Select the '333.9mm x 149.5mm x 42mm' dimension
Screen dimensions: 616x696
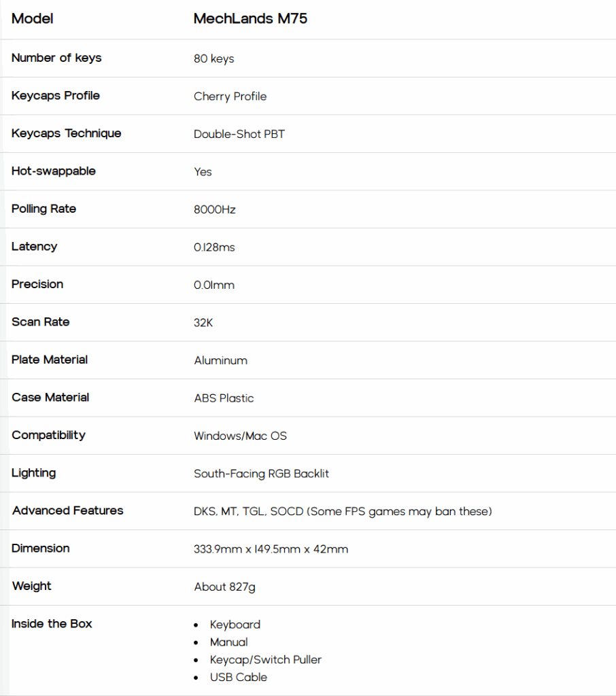tap(271, 549)
